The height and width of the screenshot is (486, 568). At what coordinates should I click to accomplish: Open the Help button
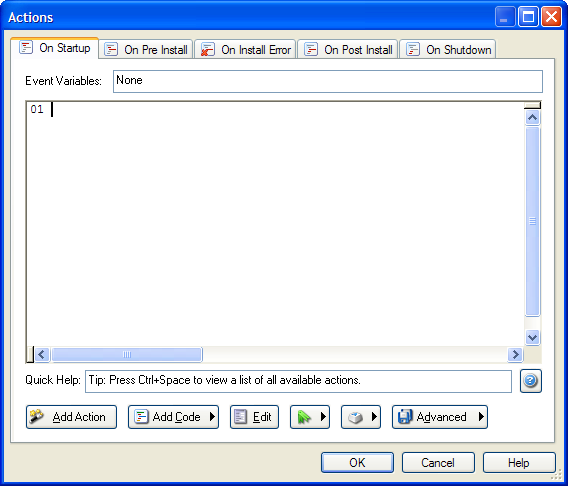(519, 462)
